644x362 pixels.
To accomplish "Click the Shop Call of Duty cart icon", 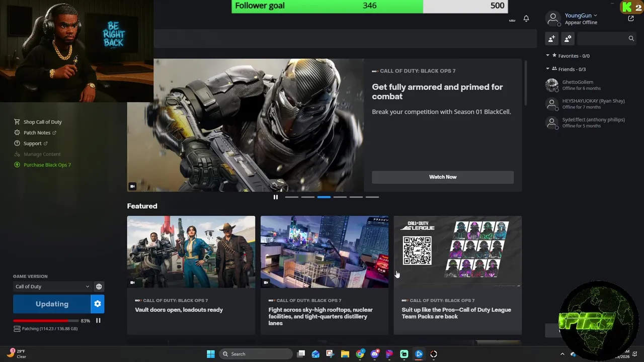I will [17, 122].
